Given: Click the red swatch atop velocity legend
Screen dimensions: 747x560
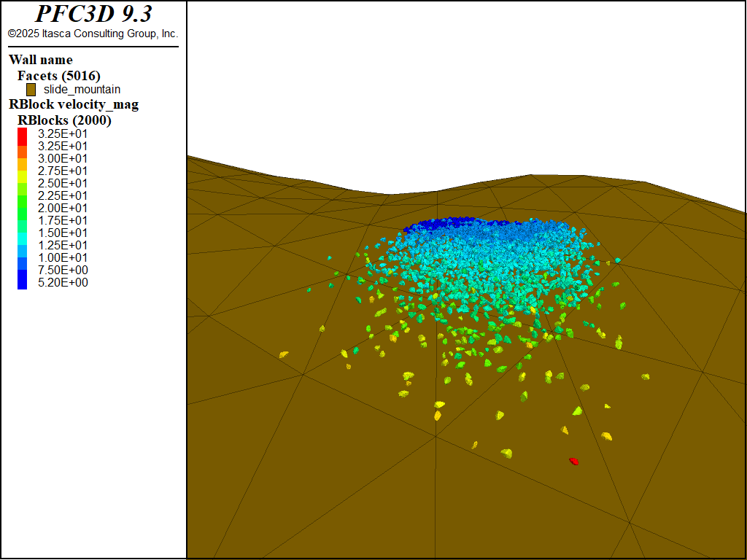Looking at the screenshot, I should [x=22, y=133].
